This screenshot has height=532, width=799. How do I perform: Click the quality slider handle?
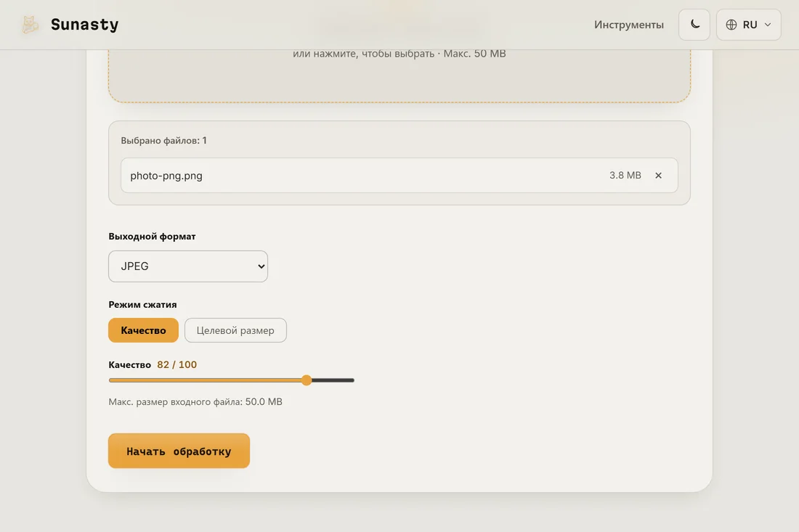point(307,380)
